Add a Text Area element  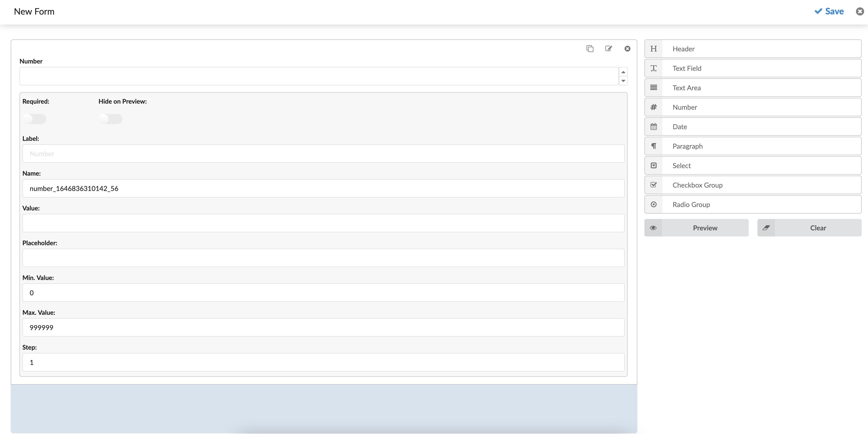753,88
